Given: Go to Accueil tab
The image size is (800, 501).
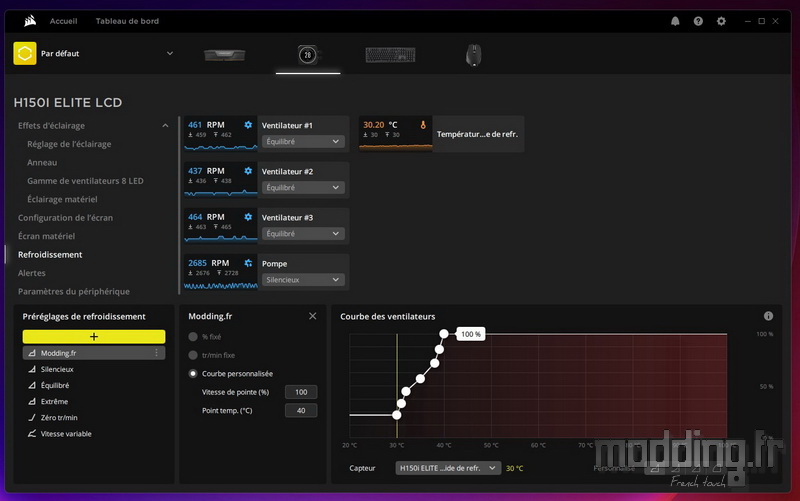Looking at the screenshot, I should (63, 21).
